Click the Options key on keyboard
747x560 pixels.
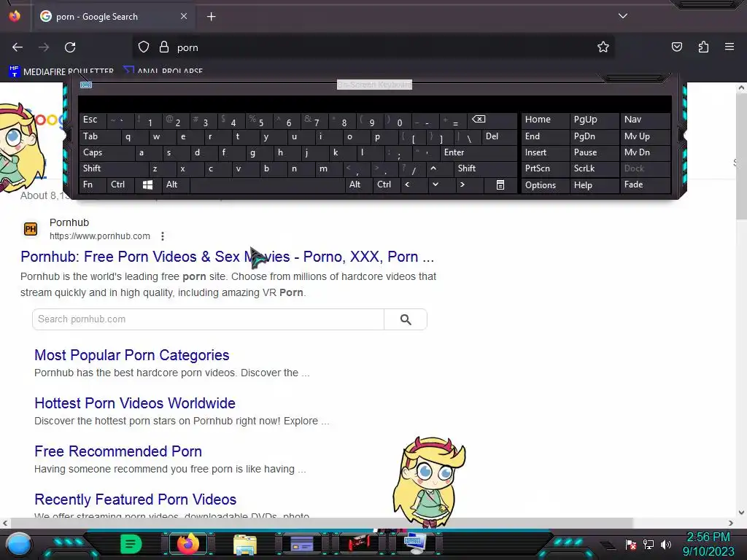pos(546,185)
